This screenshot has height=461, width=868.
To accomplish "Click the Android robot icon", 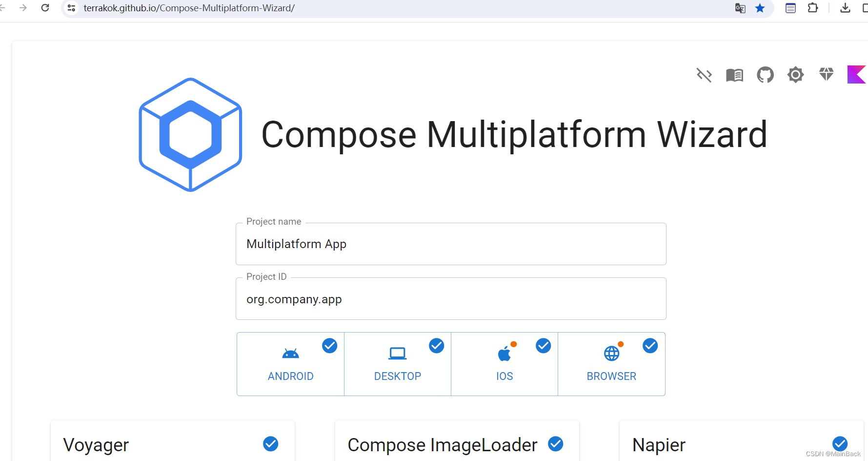I will pos(290,354).
